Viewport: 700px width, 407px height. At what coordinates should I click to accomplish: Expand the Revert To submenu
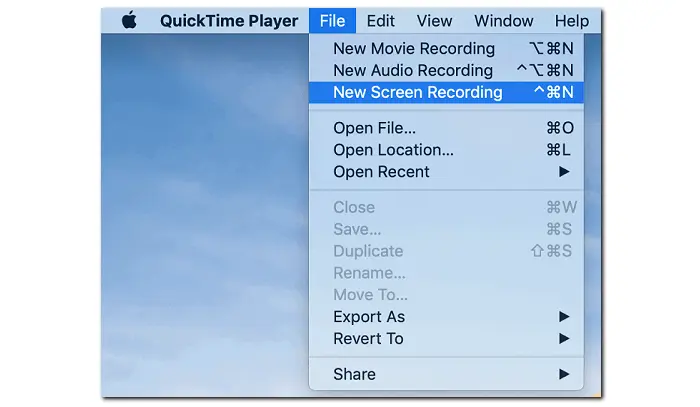click(x=446, y=339)
